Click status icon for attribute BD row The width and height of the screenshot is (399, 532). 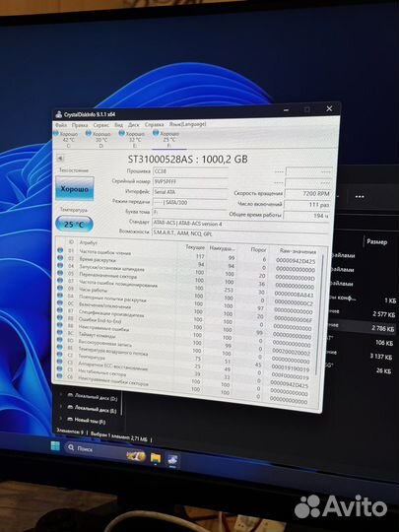(x=60, y=340)
